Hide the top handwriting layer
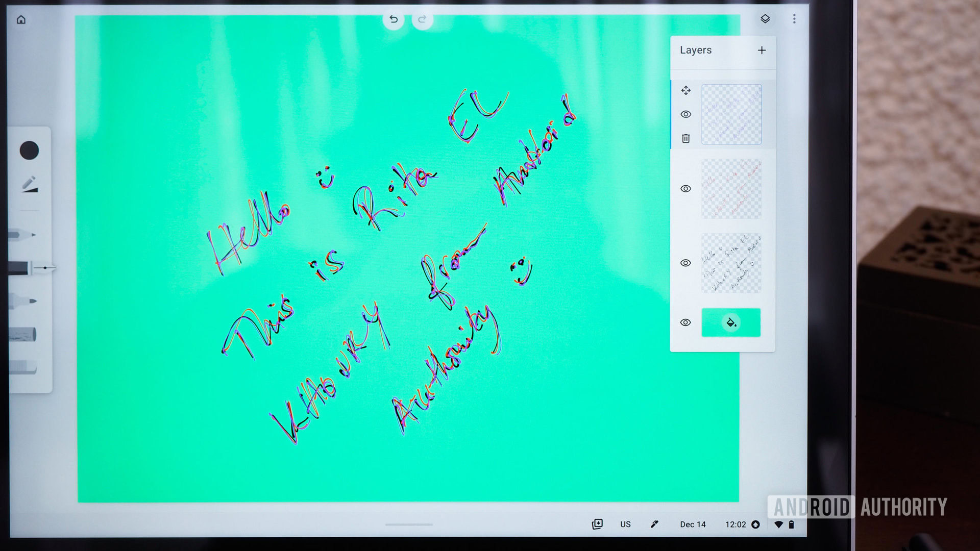Screen dimensions: 980x551 (x=685, y=114)
